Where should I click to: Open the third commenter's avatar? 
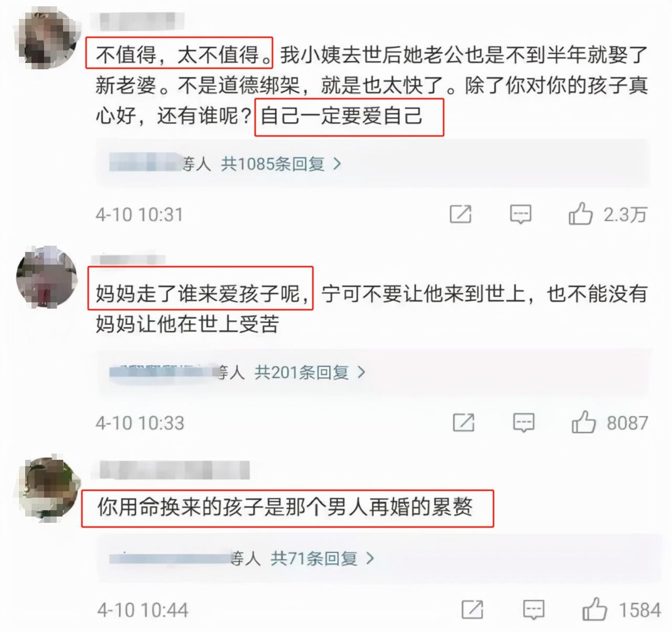pyautogui.click(x=49, y=488)
